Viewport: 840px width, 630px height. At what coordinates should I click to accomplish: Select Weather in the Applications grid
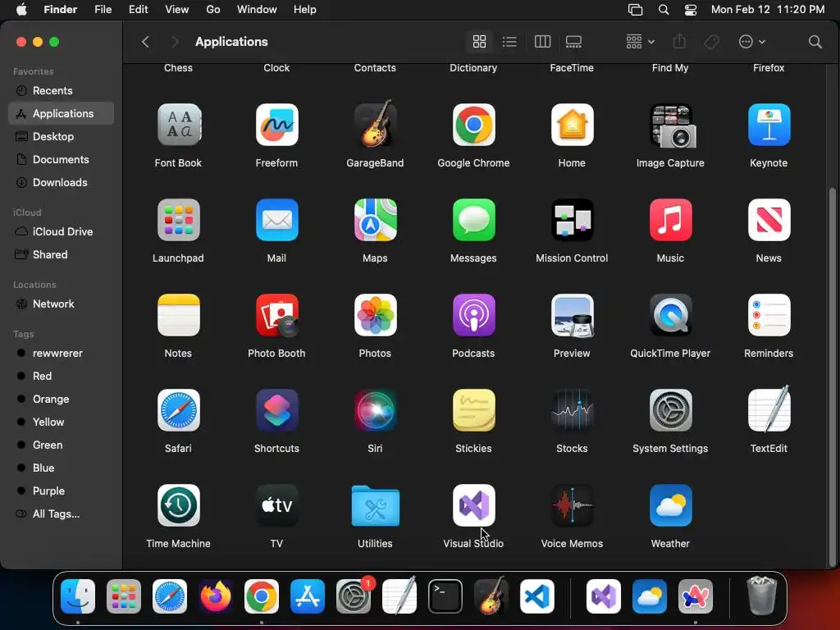point(671,505)
